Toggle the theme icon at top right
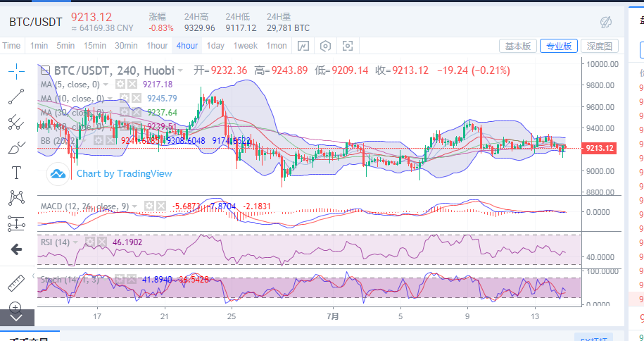This screenshot has height=341, width=644. (x=605, y=22)
